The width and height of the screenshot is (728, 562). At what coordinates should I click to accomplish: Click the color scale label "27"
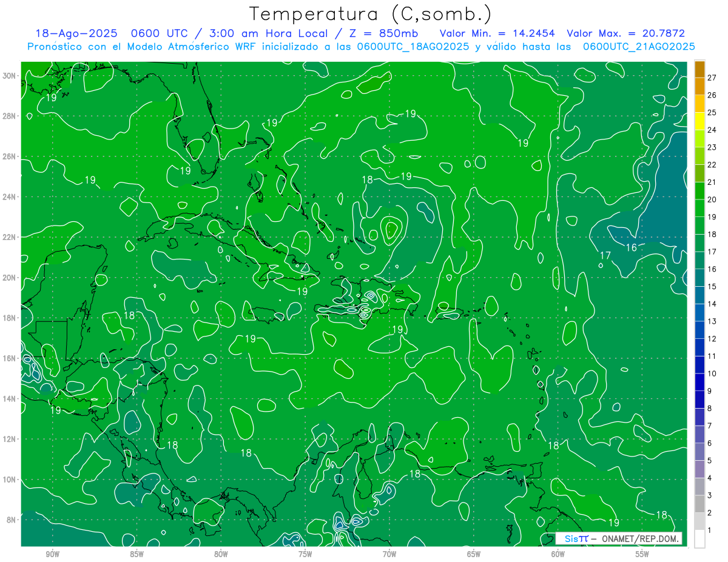click(x=712, y=78)
